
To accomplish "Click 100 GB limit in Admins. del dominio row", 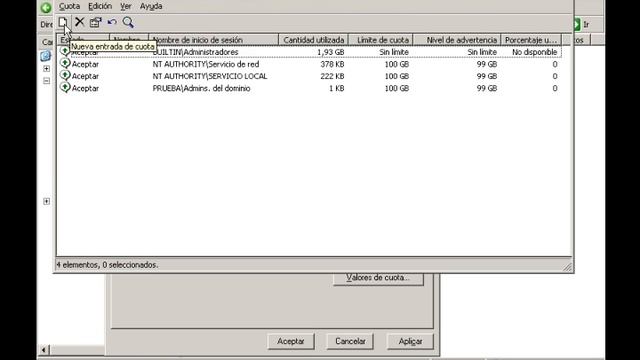I will (397, 88).
